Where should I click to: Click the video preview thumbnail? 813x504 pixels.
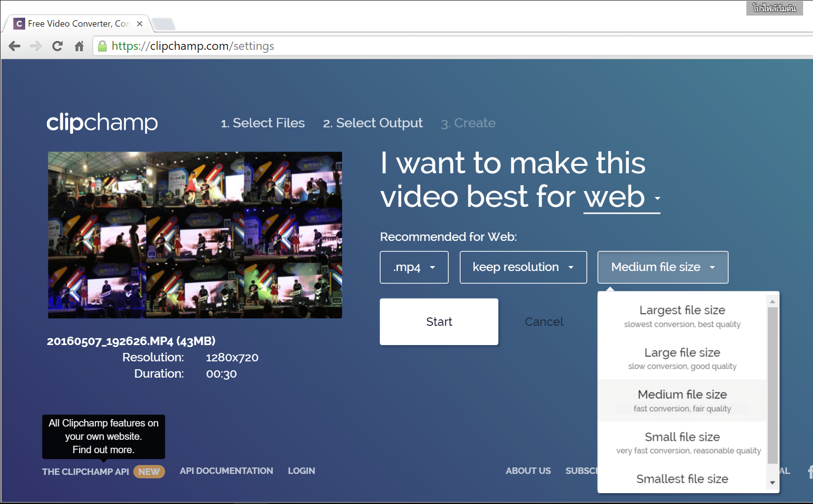(x=195, y=235)
